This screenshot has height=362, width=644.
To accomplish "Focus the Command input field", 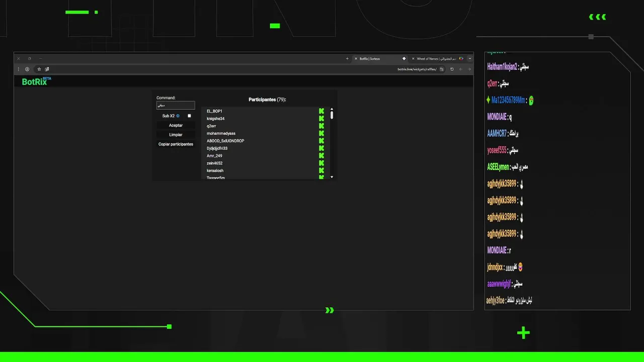I will coord(176,106).
